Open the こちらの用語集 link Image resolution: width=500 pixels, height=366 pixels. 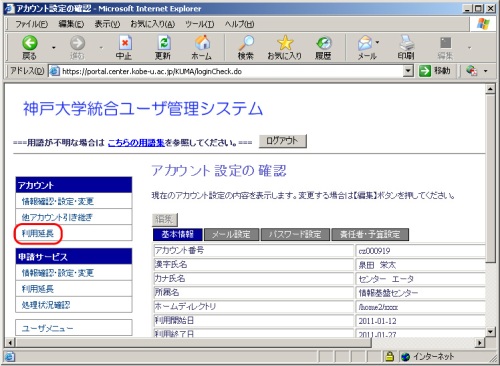pos(136,143)
